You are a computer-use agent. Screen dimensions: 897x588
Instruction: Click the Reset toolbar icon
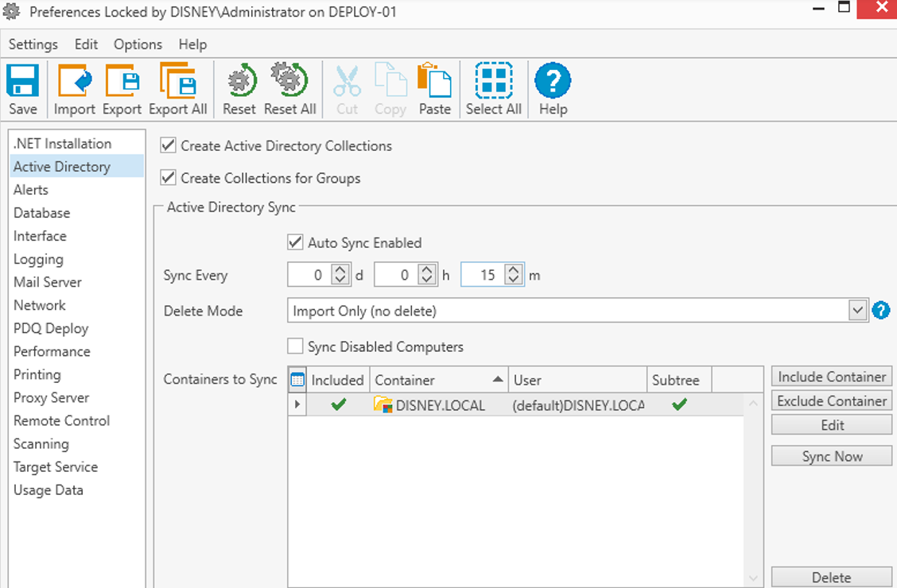click(242, 80)
